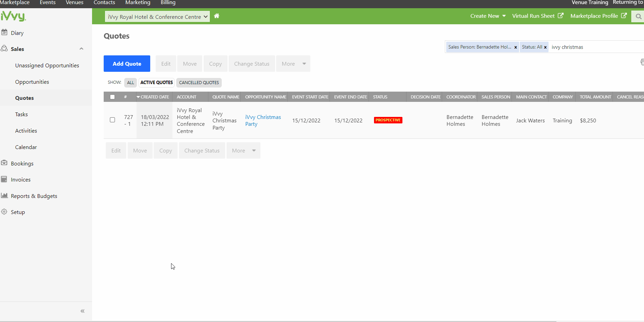Click the bottom Change Status button
The image size is (644, 322).
tap(202, 150)
